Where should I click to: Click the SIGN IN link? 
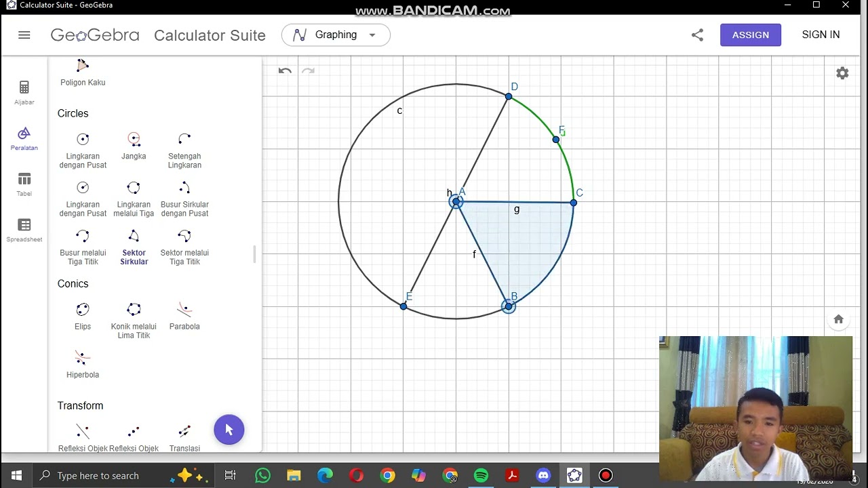tap(821, 35)
